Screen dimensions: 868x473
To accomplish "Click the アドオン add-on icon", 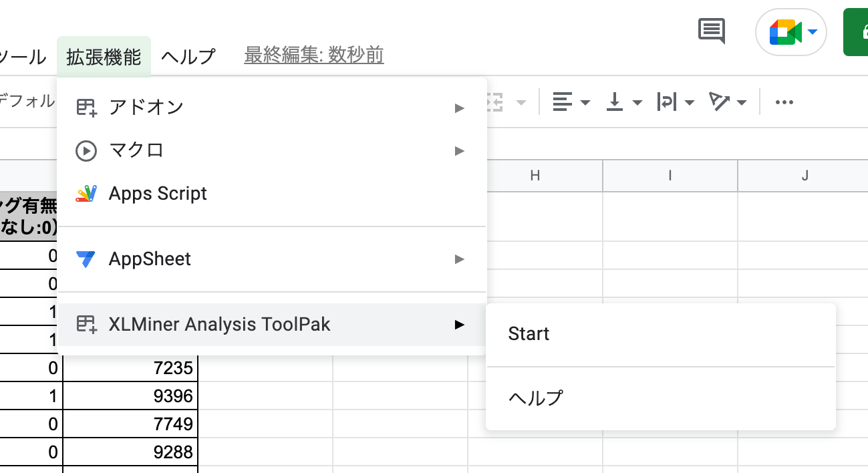I will click(x=86, y=108).
